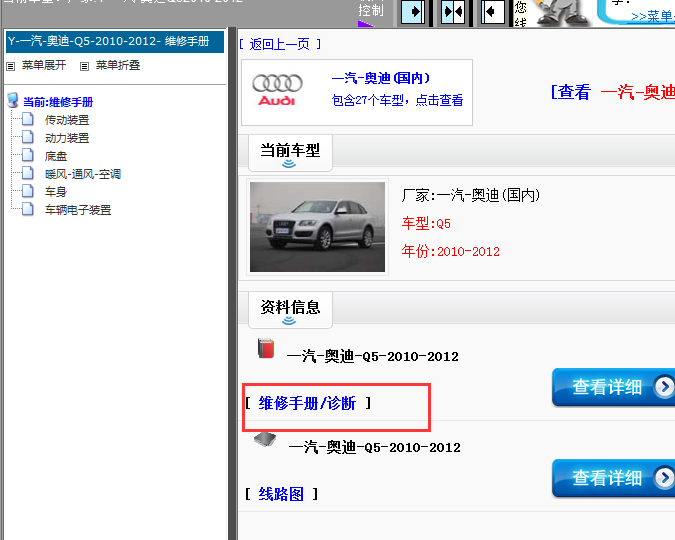Click the page icon beside 传动装置

click(x=28, y=119)
